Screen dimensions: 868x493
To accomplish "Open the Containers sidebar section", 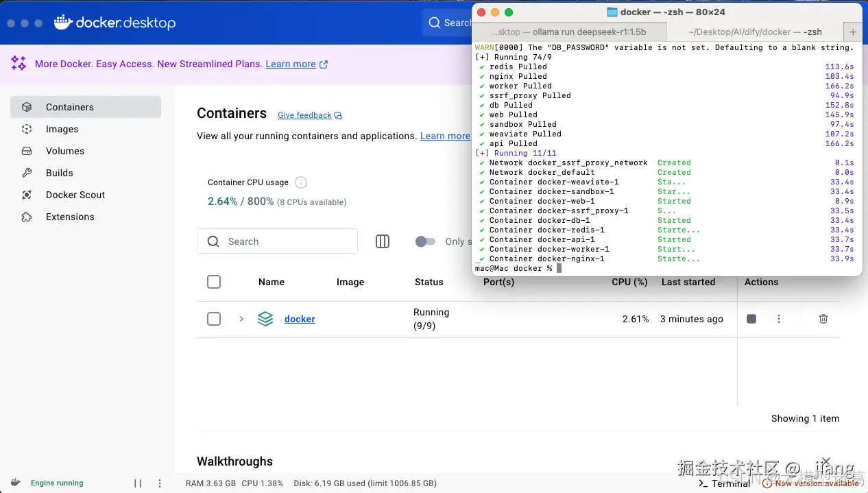I will pos(70,107).
